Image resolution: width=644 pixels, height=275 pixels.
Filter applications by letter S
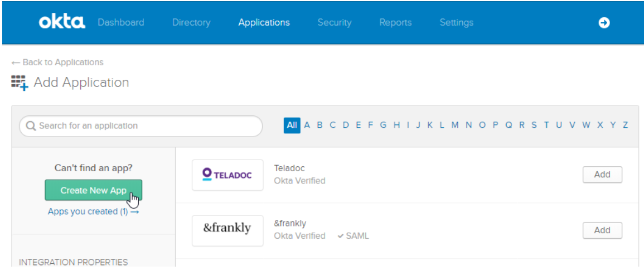(x=534, y=125)
